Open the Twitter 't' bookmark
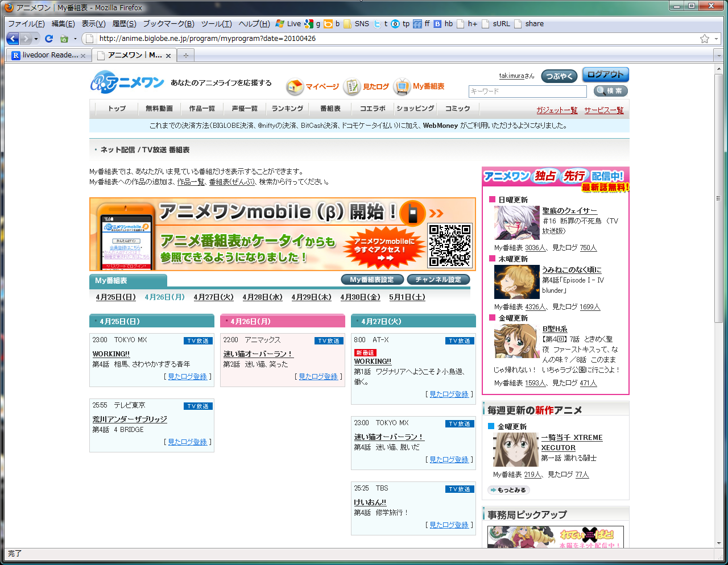Screen dimensions: 728x565 coord(380,24)
